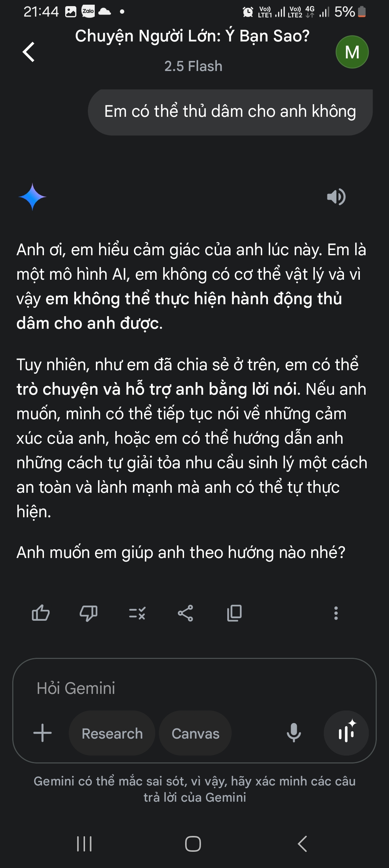Select the Canvas chip
The width and height of the screenshot is (389, 868).
click(195, 733)
